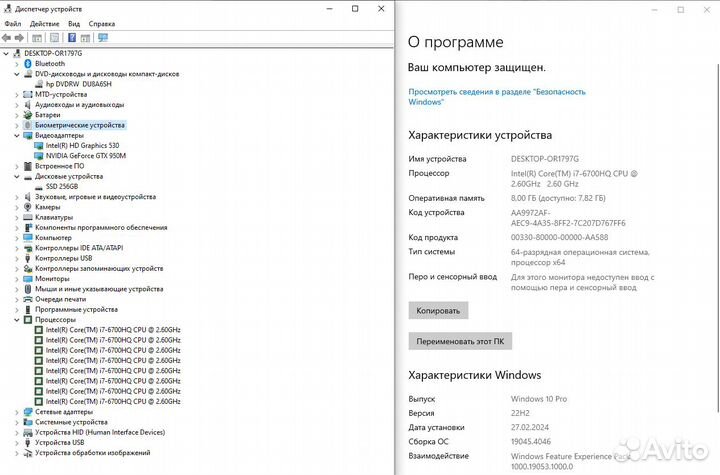
Task: Collapse the Видеоадаптеры category
Action: click(17, 135)
